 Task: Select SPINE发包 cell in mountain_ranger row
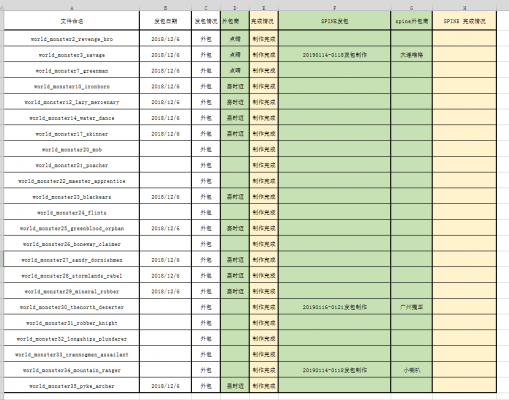pyautogui.click(x=335, y=370)
